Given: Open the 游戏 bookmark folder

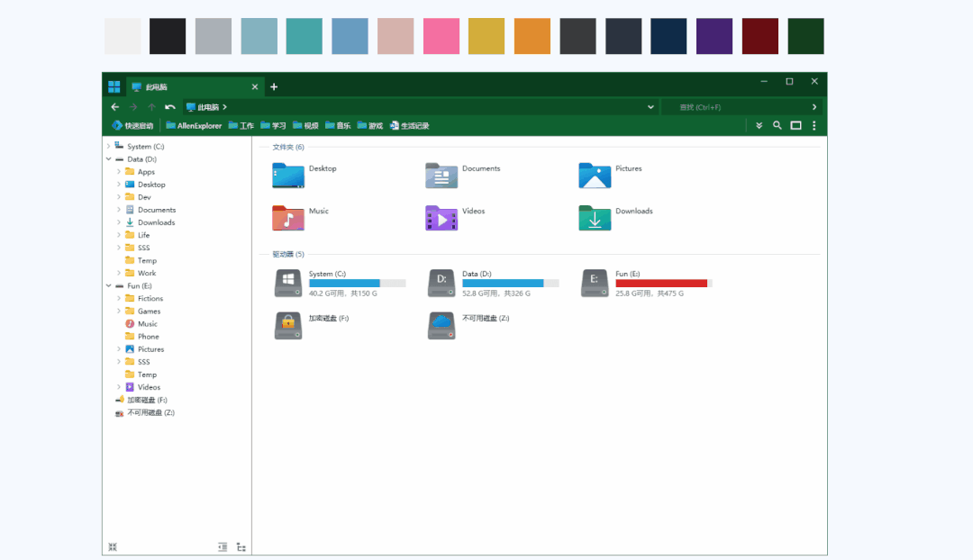Looking at the screenshot, I should tap(370, 125).
